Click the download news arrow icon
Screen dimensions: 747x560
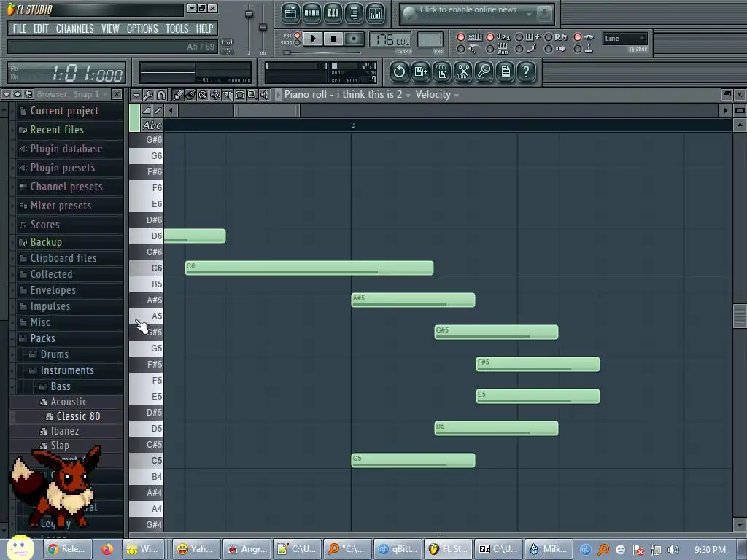coord(544,15)
